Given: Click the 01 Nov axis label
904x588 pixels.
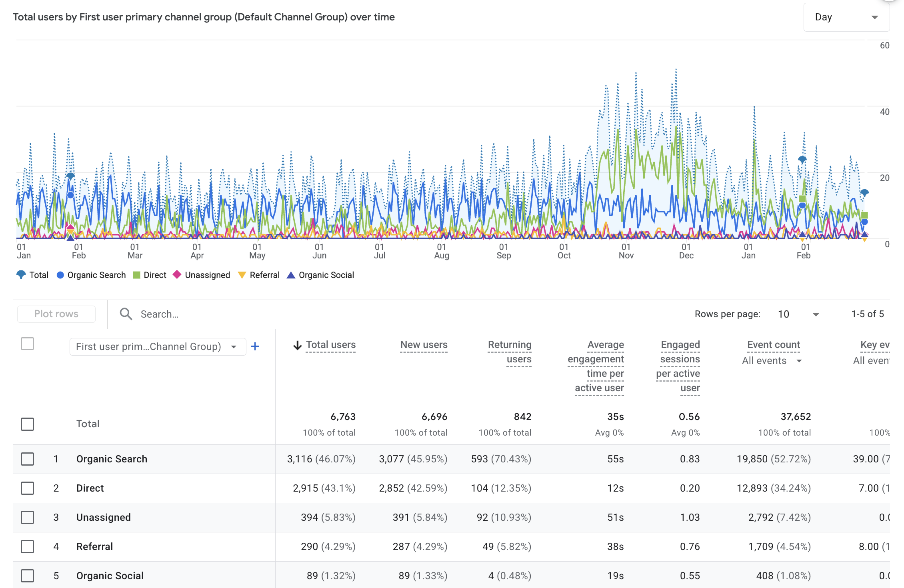Looking at the screenshot, I should [626, 251].
